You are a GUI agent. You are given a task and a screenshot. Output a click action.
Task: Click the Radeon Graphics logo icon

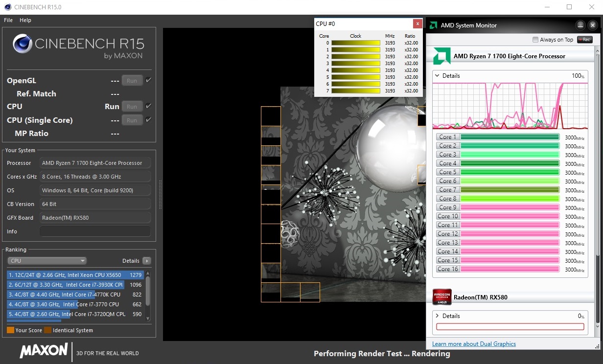[x=441, y=297]
